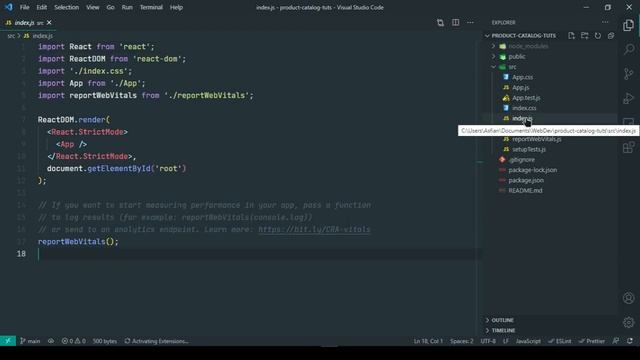The width and height of the screenshot is (640, 360).
Task: Open the Selection menu
Action: coord(67,7)
